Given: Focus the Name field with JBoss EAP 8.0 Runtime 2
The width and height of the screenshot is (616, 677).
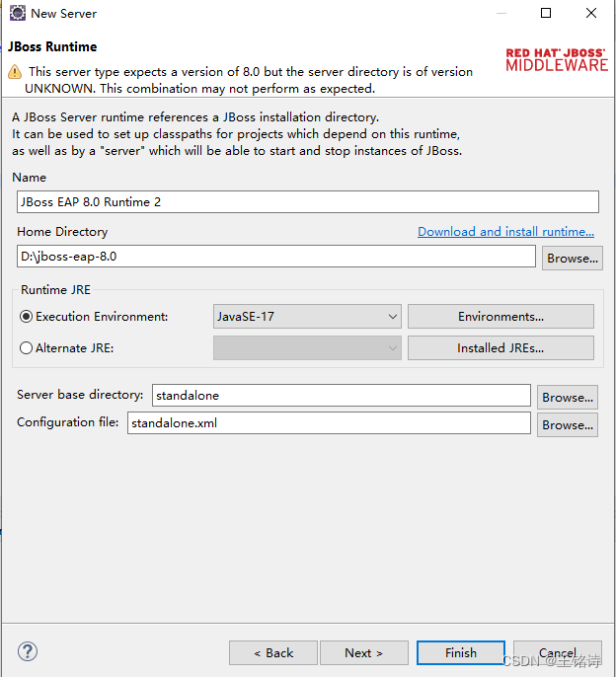Looking at the screenshot, I should tap(308, 201).
